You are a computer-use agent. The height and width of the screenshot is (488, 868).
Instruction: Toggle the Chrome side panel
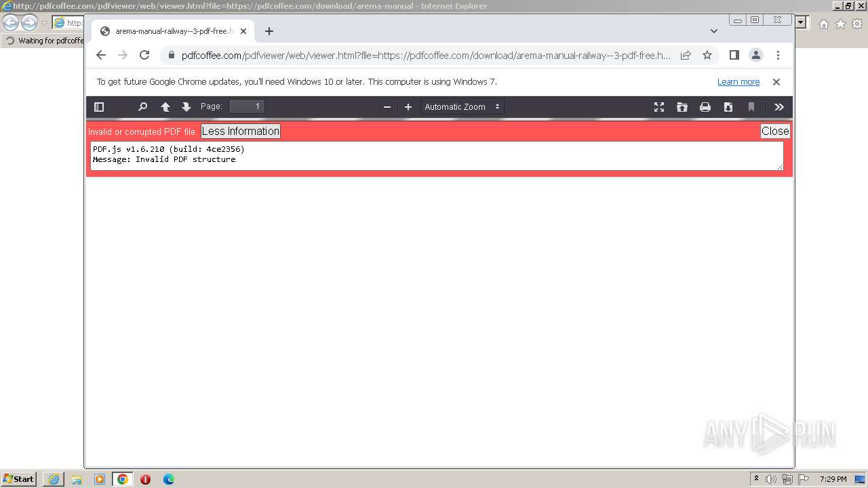pyautogui.click(x=734, y=56)
